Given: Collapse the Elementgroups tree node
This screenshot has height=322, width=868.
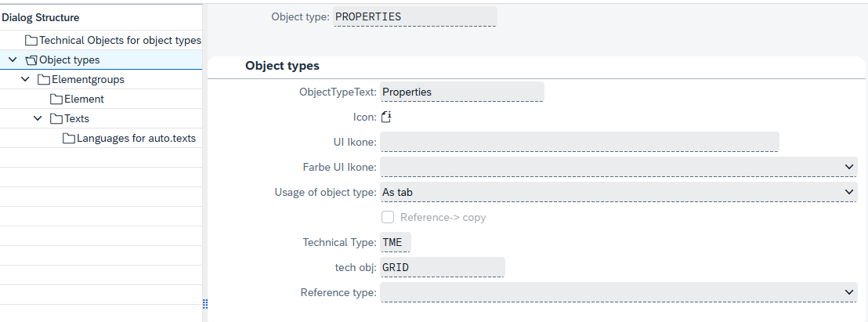Looking at the screenshot, I should click(25, 79).
